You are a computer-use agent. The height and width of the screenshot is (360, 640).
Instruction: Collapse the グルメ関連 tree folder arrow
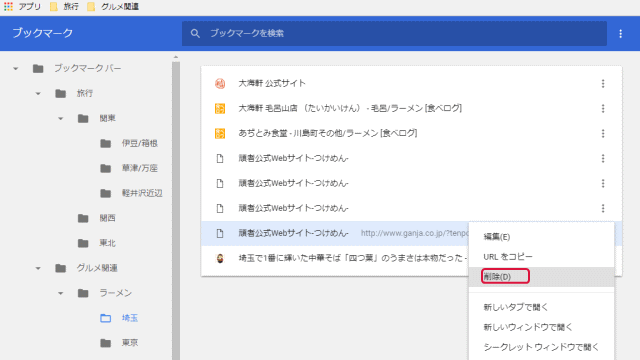pyautogui.click(x=38, y=268)
